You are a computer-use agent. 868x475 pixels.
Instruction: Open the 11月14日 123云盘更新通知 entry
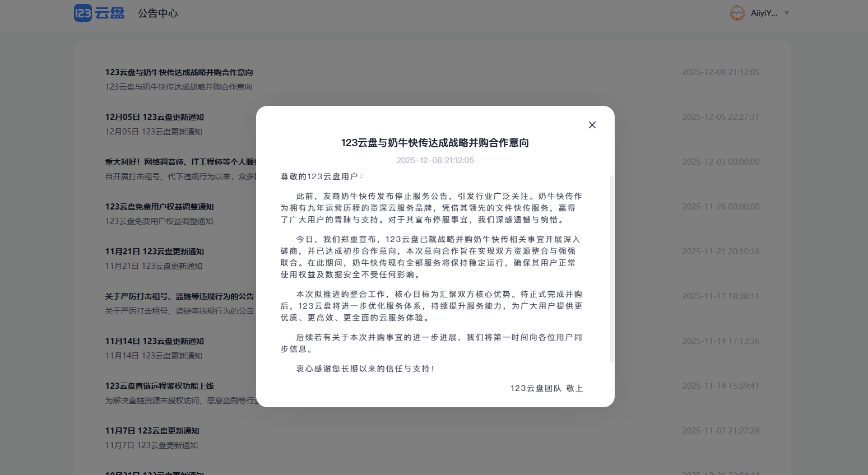[x=154, y=341]
